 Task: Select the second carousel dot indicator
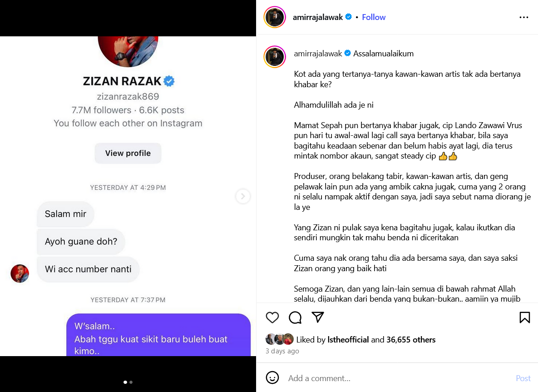(131, 382)
